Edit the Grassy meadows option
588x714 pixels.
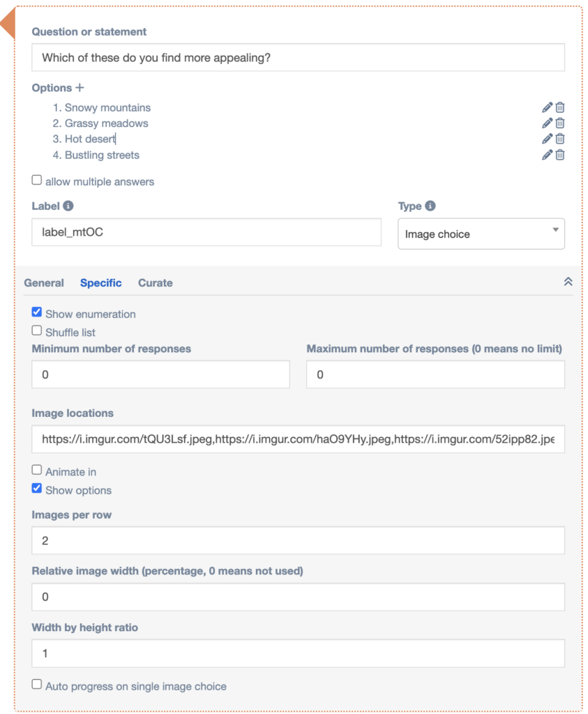[x=547, y=123]
